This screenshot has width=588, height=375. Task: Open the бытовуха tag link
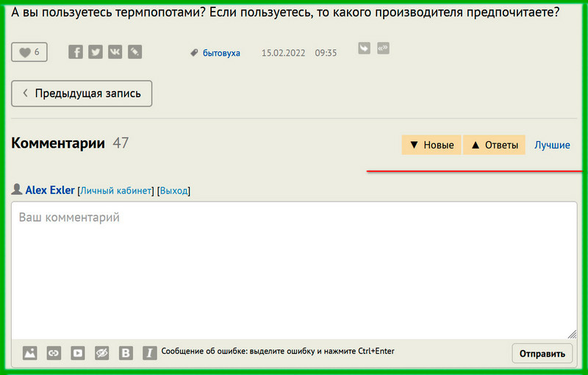(221, 53)
